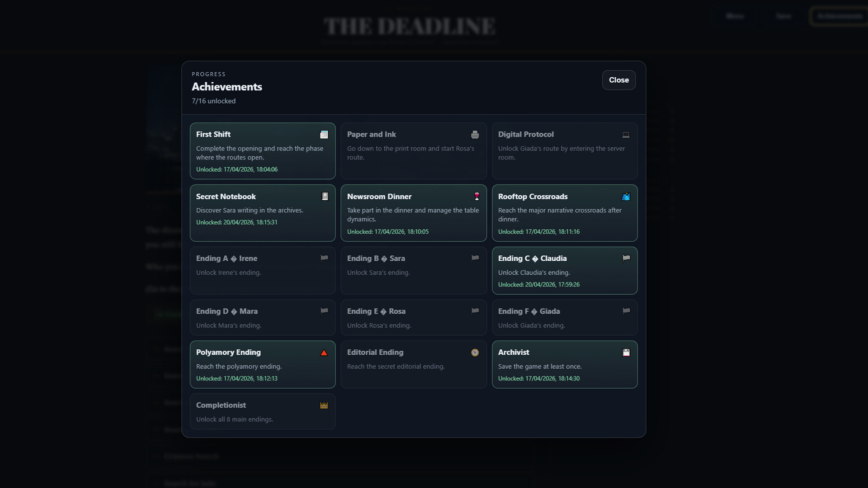Click the floppy disk icon on Archivist
Viewport: 868px width, 488px height.
click(x=626, y=352)
